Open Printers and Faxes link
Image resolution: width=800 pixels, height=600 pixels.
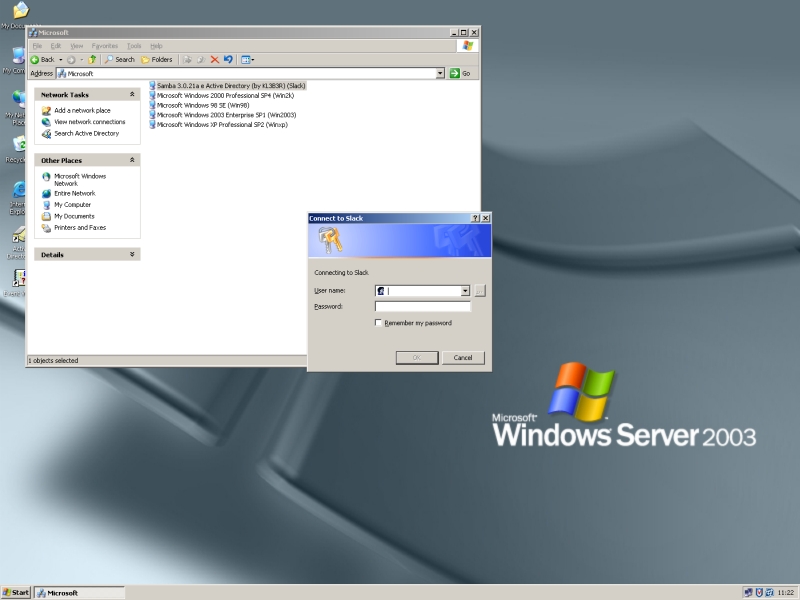tap(80, 228)
